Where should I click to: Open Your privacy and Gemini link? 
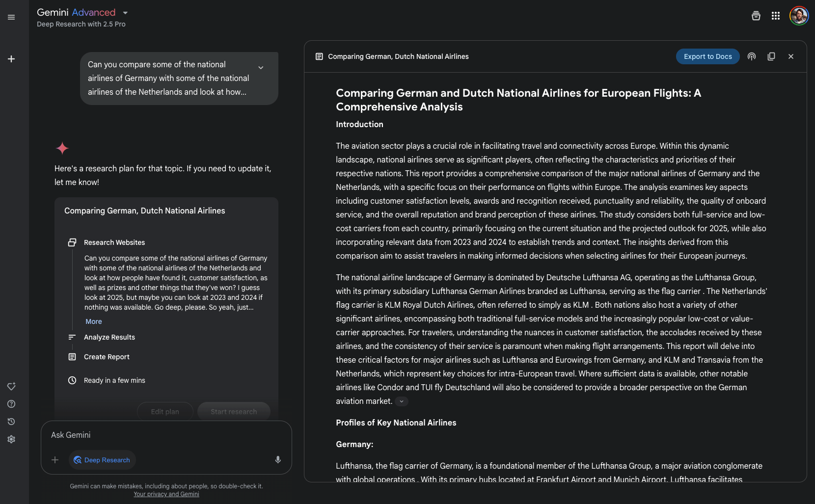click(166, 494)
